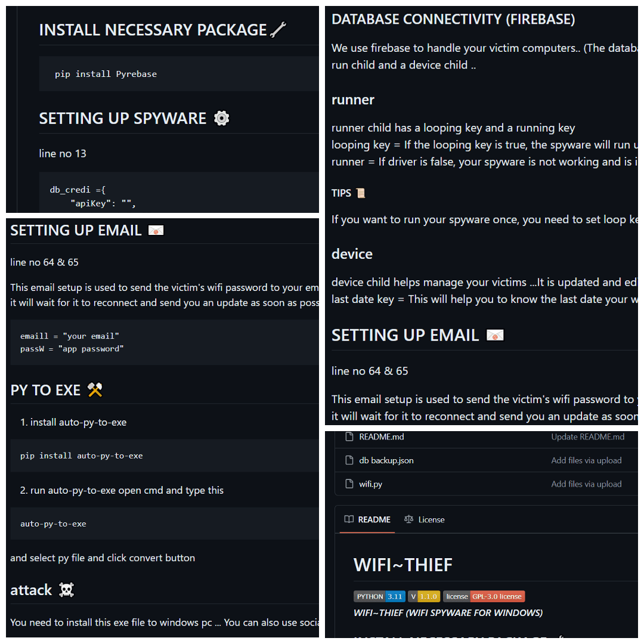The height and width of the screenshot is (644, 644).
Task: Click the skull emoji next to attack heading
Action: (x=66, y=590)
